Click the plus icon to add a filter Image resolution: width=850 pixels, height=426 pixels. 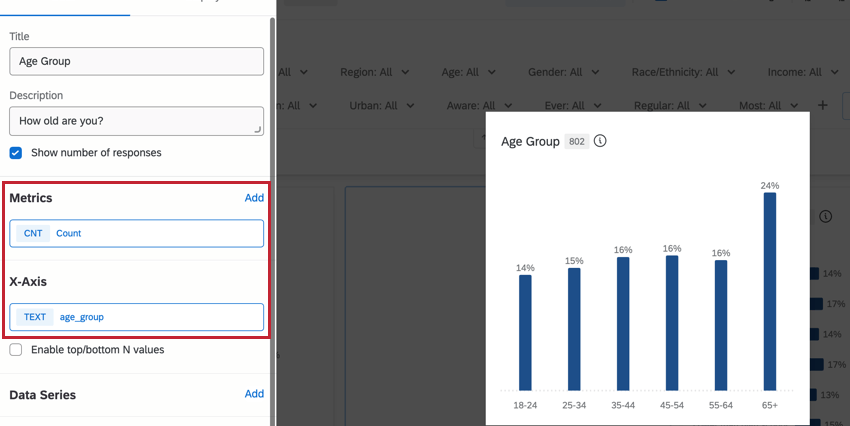click(823, 105)
